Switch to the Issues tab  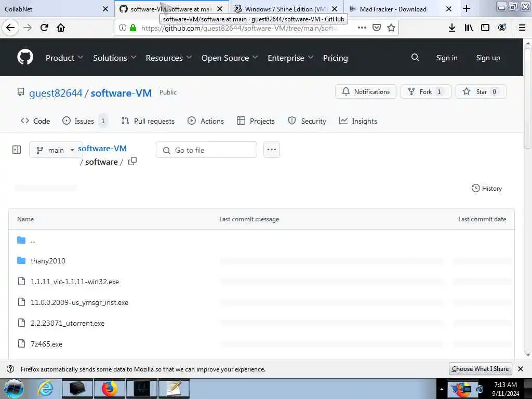click(85, 121)
